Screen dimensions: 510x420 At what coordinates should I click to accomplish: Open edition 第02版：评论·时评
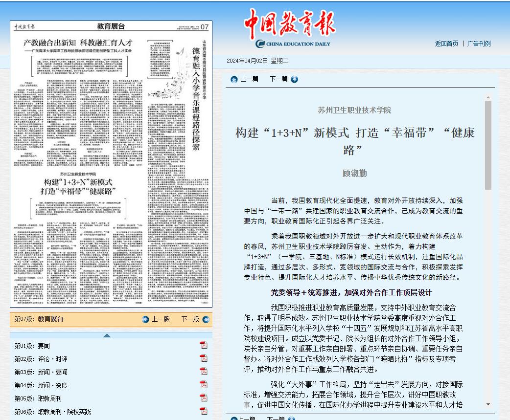[41, 359]
